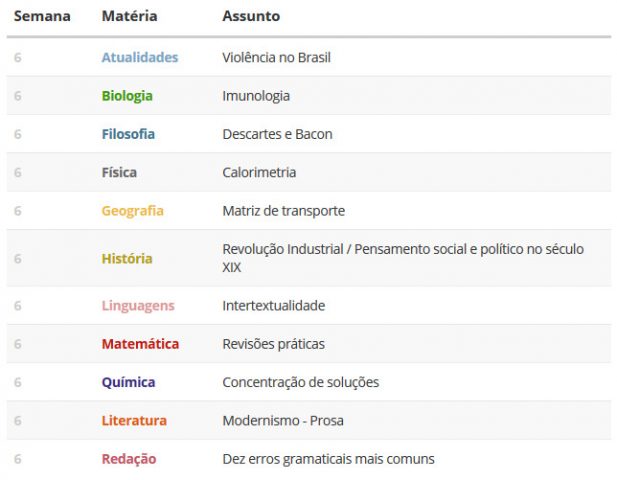Select the Descartes e Bacon topic

(277, 134)
